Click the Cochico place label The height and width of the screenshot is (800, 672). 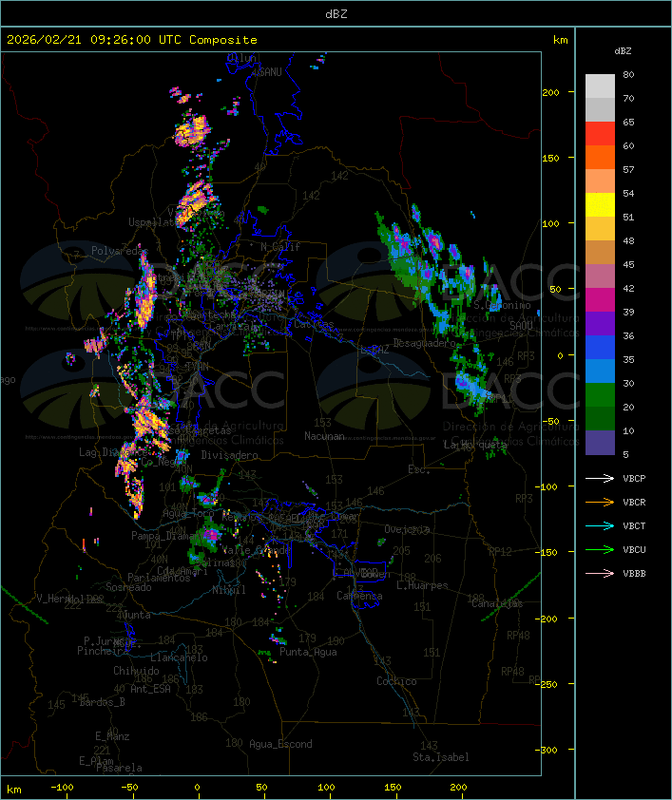coord(396,681)
